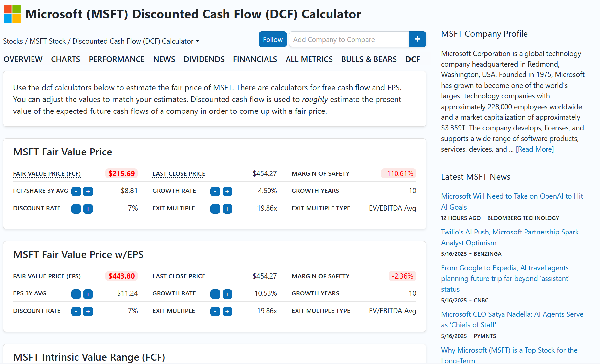The image size is (600, 364).
Task: Increase EPS growth rate of 10.53%
Action: pos(227,294)
